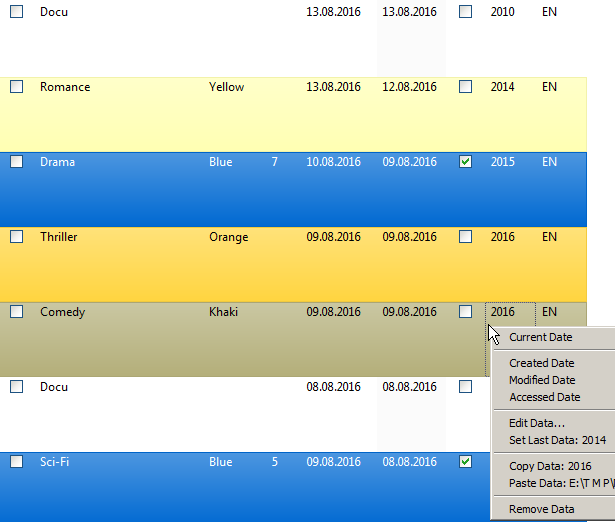This screenshot has height=522, width=615.
Task: Choose Copy Data: 2016 menu item
Action: coord(550,466)
